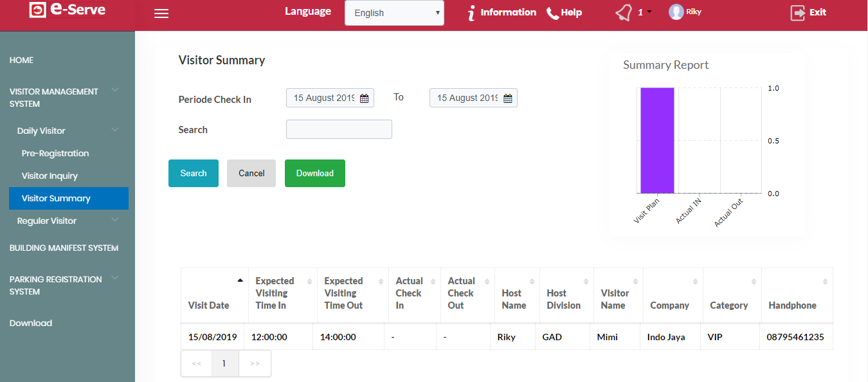Viewport: 868px width, 382px height.
Task: Open calendar icon for end date
Action: (x=507, y=98)
